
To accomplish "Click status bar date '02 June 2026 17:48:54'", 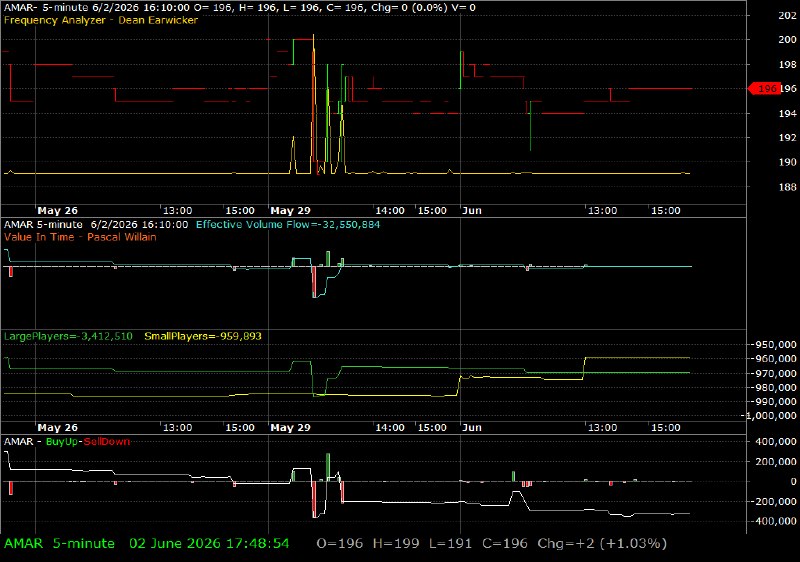I will click(x=209, y=544).
